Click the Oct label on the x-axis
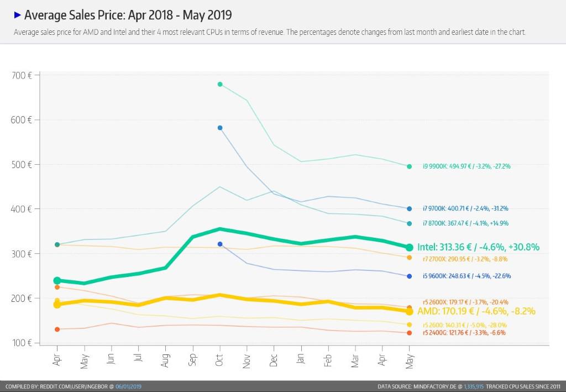 coord(220,359)
